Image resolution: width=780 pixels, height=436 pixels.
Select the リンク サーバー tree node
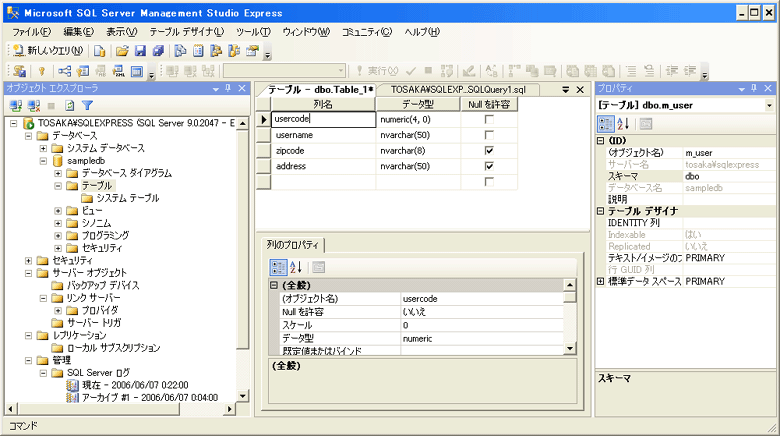coord(93,298)
